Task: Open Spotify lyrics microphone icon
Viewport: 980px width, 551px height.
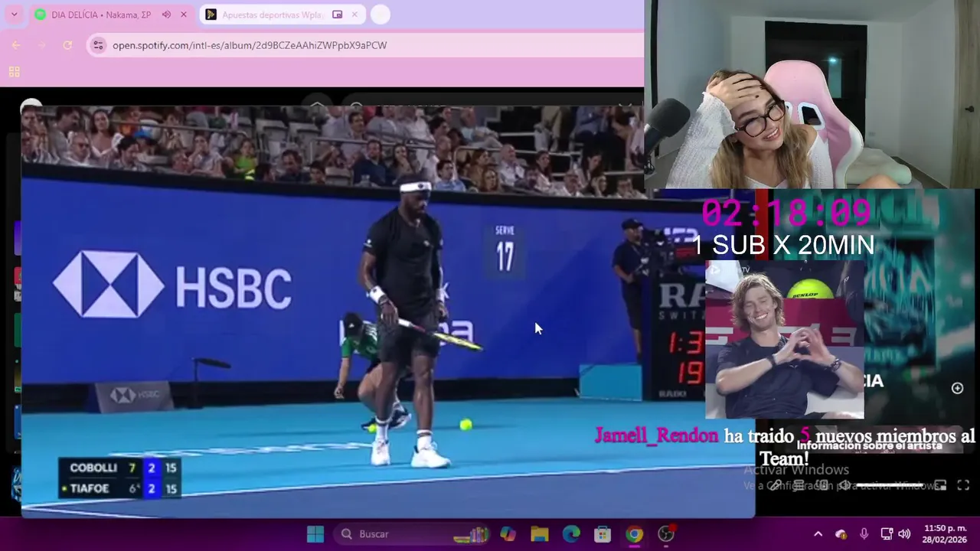Action: coord(776,484)
